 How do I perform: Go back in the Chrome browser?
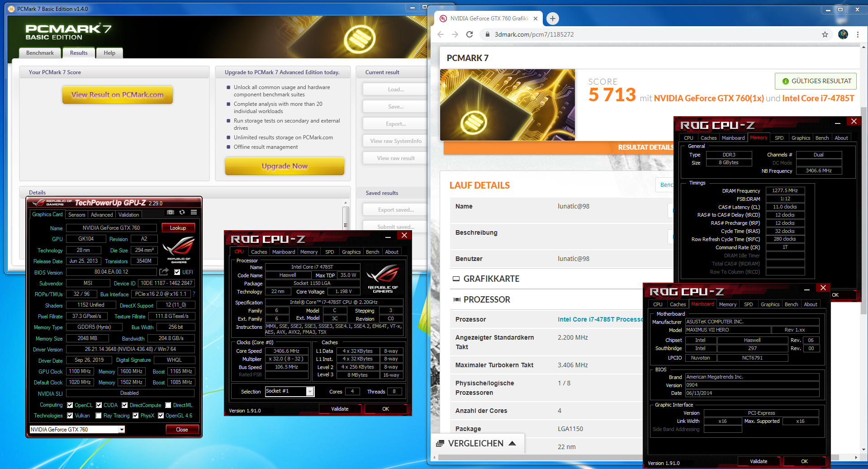coord(441,34)
